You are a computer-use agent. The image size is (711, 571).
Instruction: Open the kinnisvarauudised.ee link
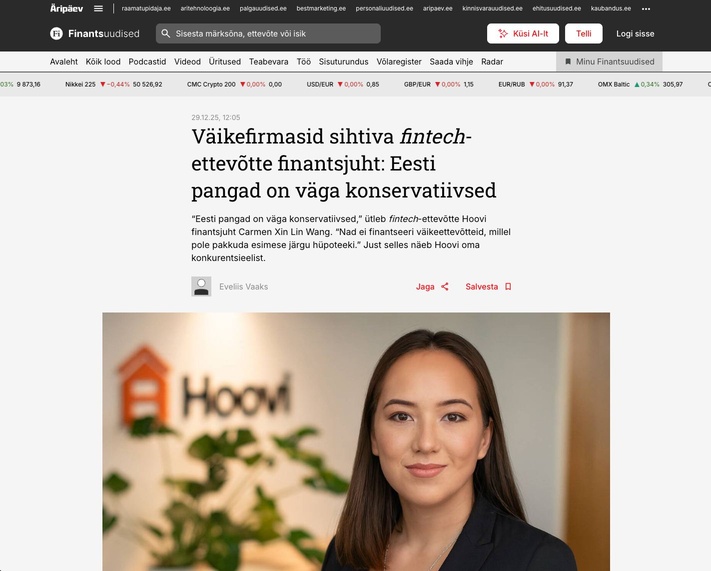click(x=492, y=9)
